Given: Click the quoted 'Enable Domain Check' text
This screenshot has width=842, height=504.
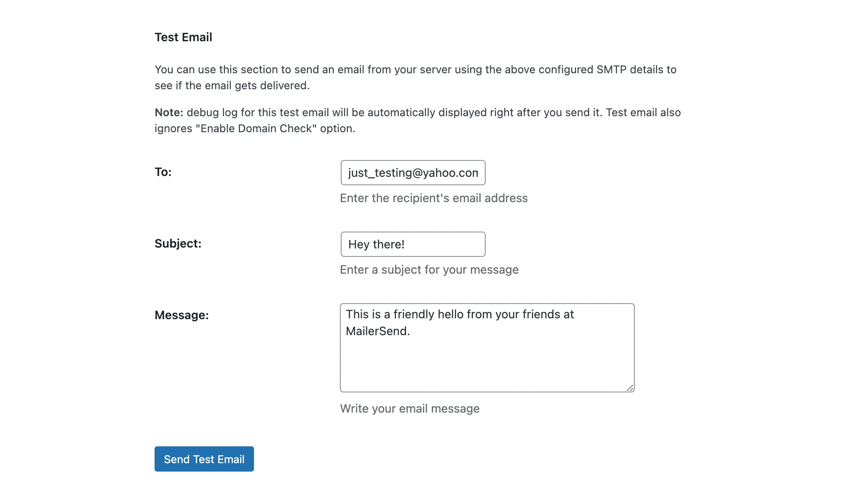Looking at the screenshot, I should (x=256, y=128).
